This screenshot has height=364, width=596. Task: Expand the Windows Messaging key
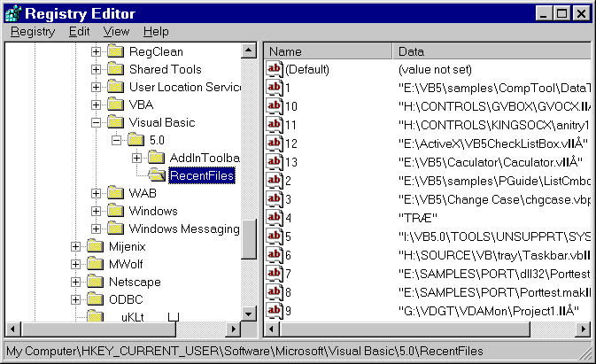pos(96,228)
